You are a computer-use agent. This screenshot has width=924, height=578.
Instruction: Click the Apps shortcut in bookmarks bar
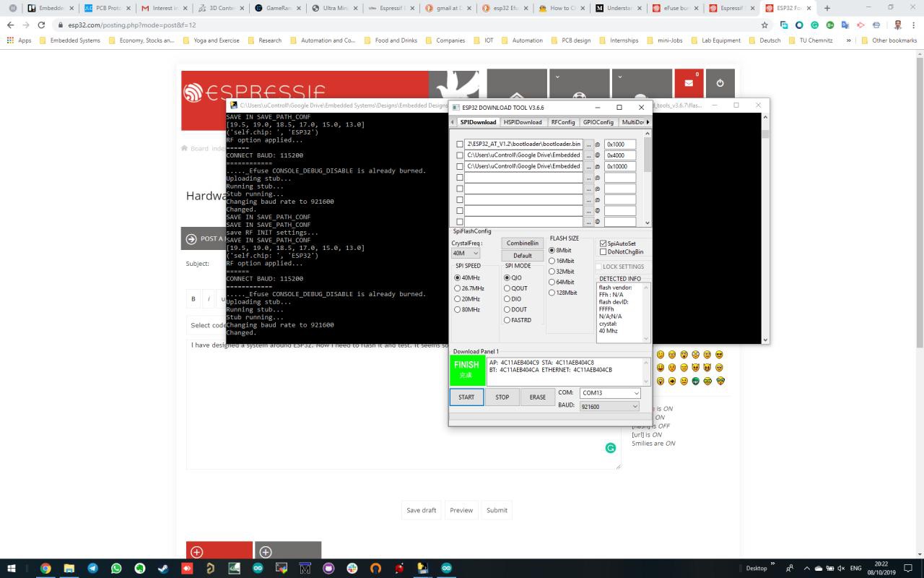(x=19, y=40)
